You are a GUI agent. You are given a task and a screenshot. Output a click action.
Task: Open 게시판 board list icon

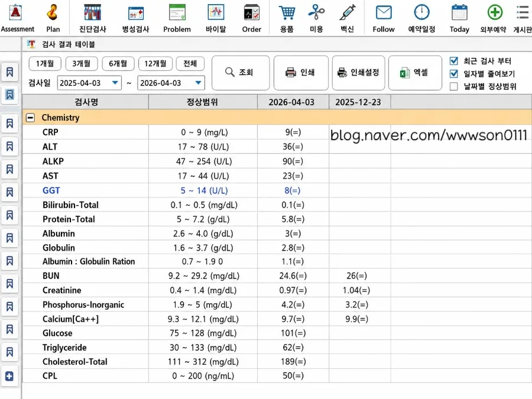pos(523,12)
